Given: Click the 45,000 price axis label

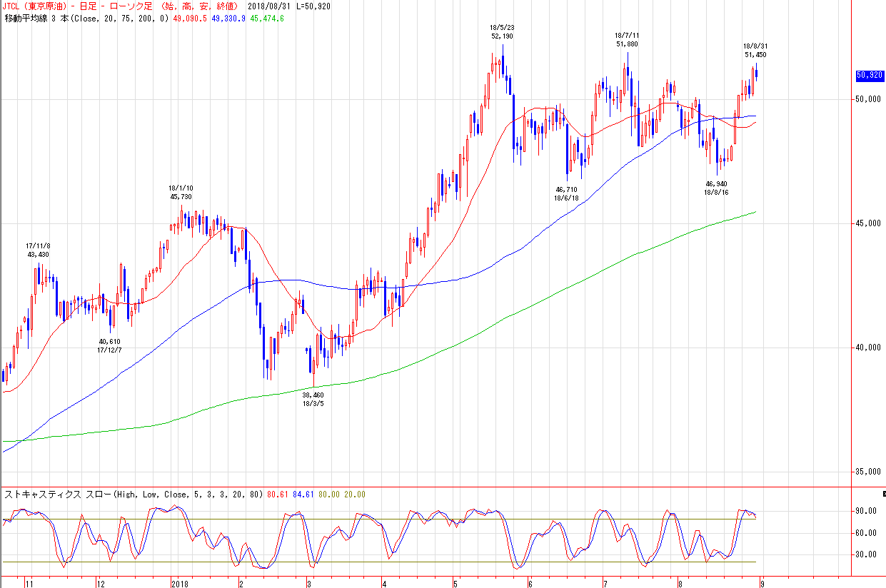Looking at the screenshot, I should click(869, 223).
